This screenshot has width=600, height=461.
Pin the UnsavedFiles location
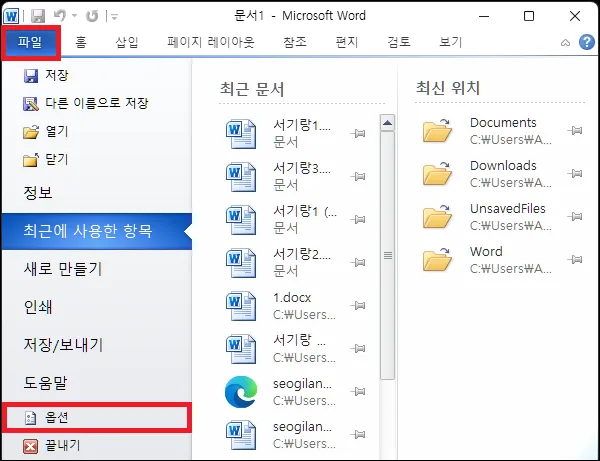[575, 217]
